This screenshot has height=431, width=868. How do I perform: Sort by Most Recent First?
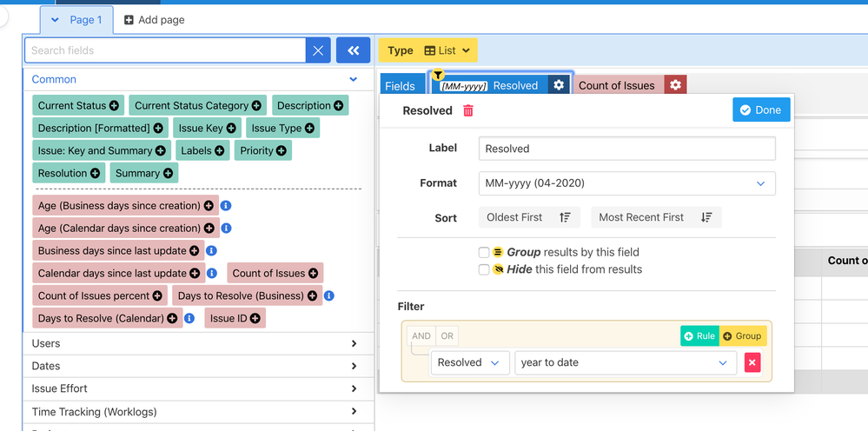tap(656, 217)
